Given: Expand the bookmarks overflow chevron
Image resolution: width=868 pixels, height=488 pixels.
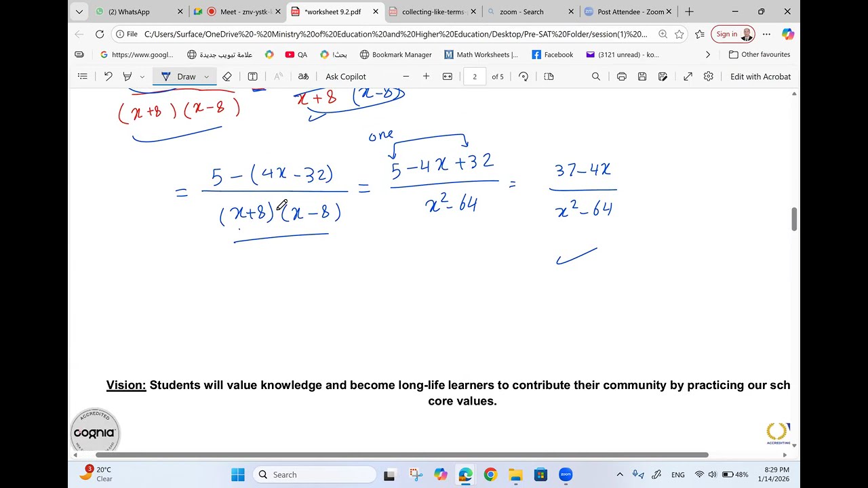Looking at the screenshot, I should (x=708, y=54).
